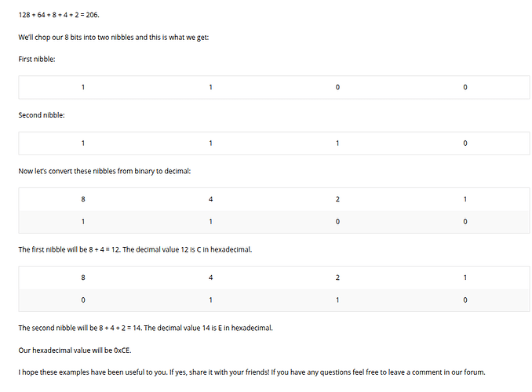Screen dimensions: 532x392
Task: Click header '8' in first conversion table
Action: [x=83, y=199]
